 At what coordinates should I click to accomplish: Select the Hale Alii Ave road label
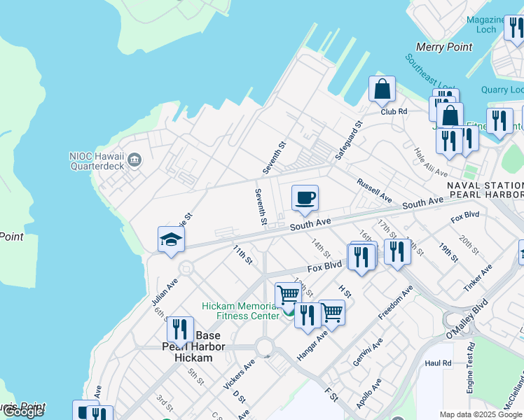(x=431, y=162)
